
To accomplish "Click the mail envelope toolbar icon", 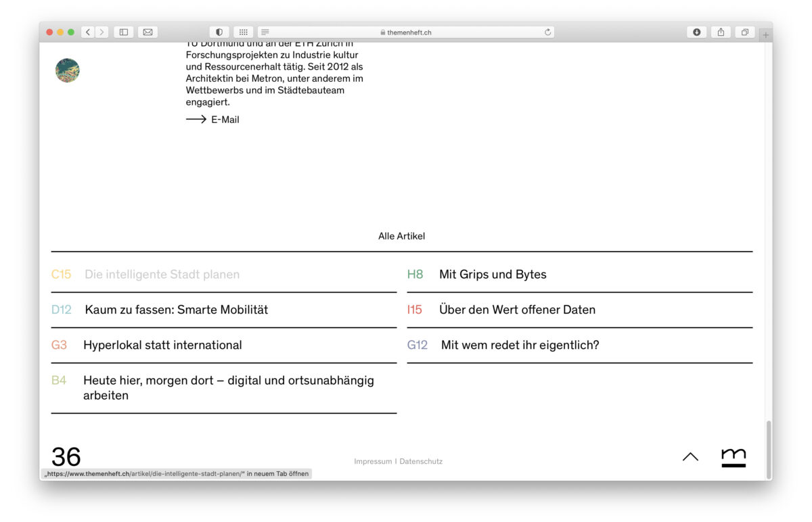I will 148,32.
